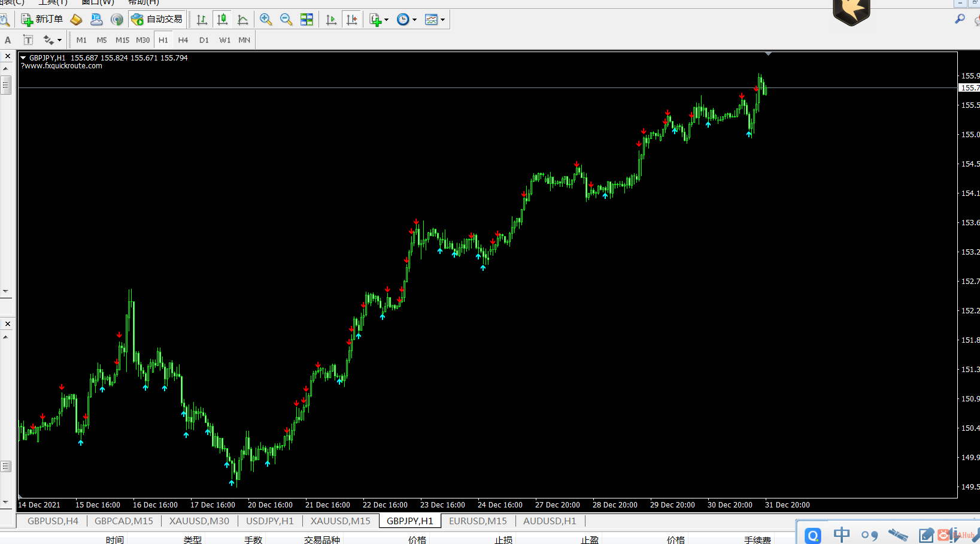Click the Commission (手续费) column header
This screenshot has width=980, height=544.
[757, 540]
